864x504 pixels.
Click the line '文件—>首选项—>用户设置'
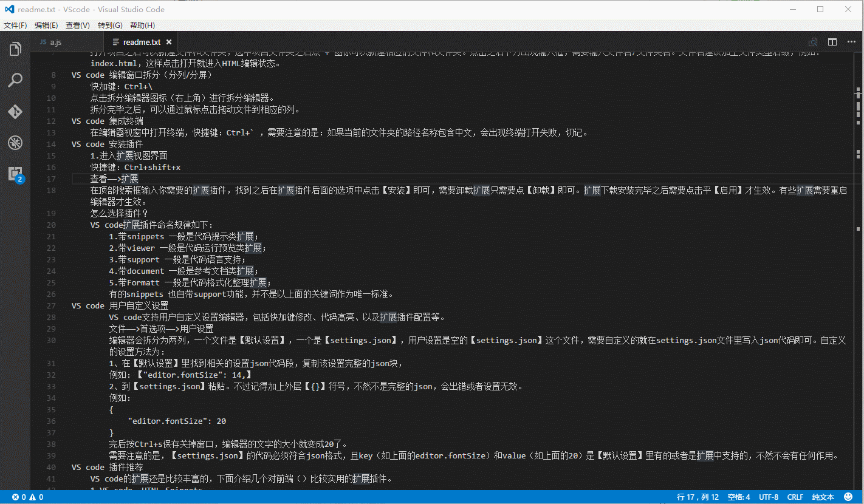coord(161,329)
